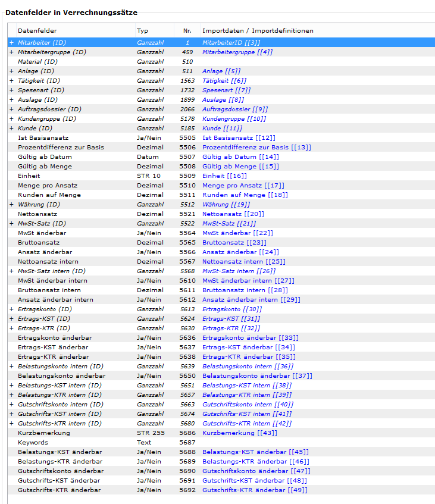Click the Typ column header
435x504 pixels.
[x=143, y=30]
